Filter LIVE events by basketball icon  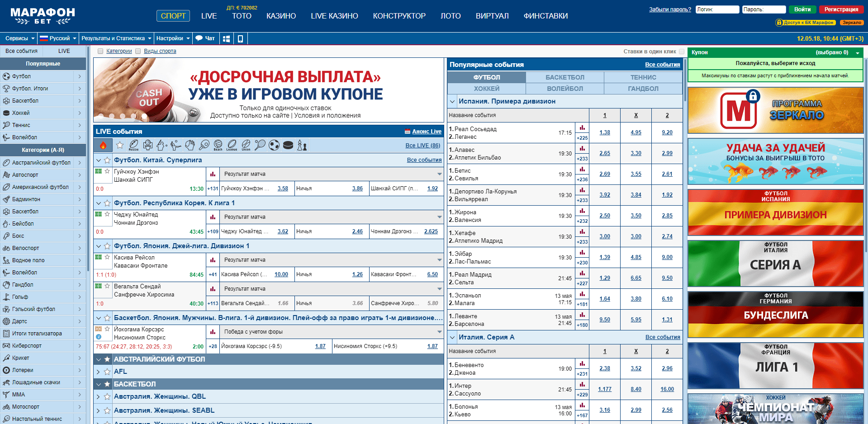point(148,145)
